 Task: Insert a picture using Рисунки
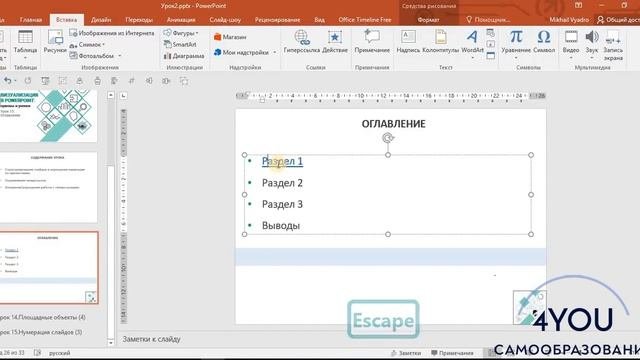[55, 42]
